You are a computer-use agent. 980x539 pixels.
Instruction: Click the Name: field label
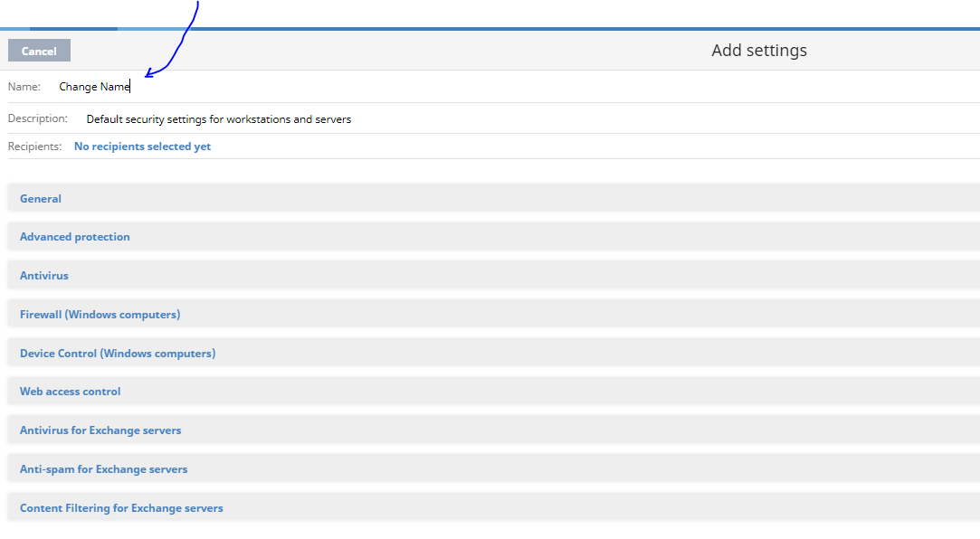point(24,87)
